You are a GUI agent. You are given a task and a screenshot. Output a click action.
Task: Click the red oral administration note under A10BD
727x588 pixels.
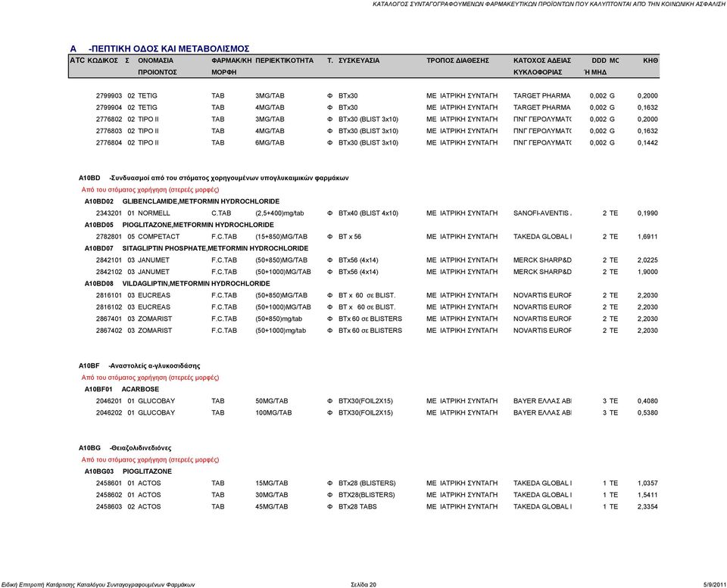[150, 189]
